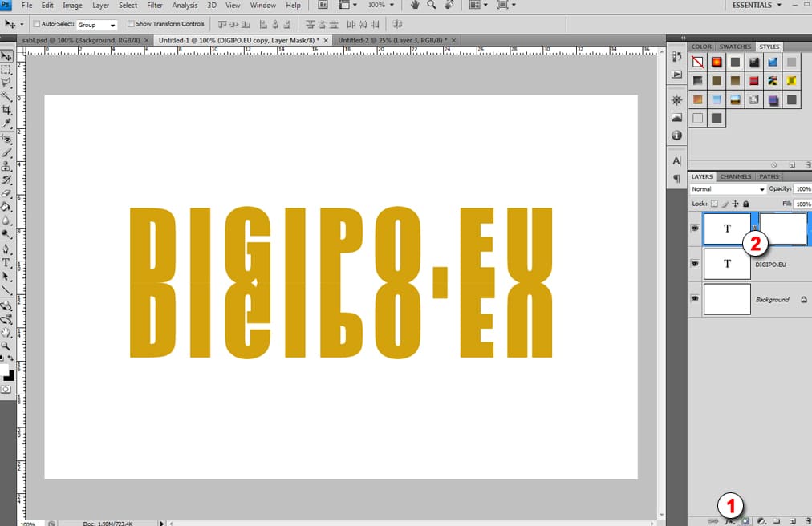Open the Filter menu
The height and width of the screenshot is (526, 812).
point(155,6)
